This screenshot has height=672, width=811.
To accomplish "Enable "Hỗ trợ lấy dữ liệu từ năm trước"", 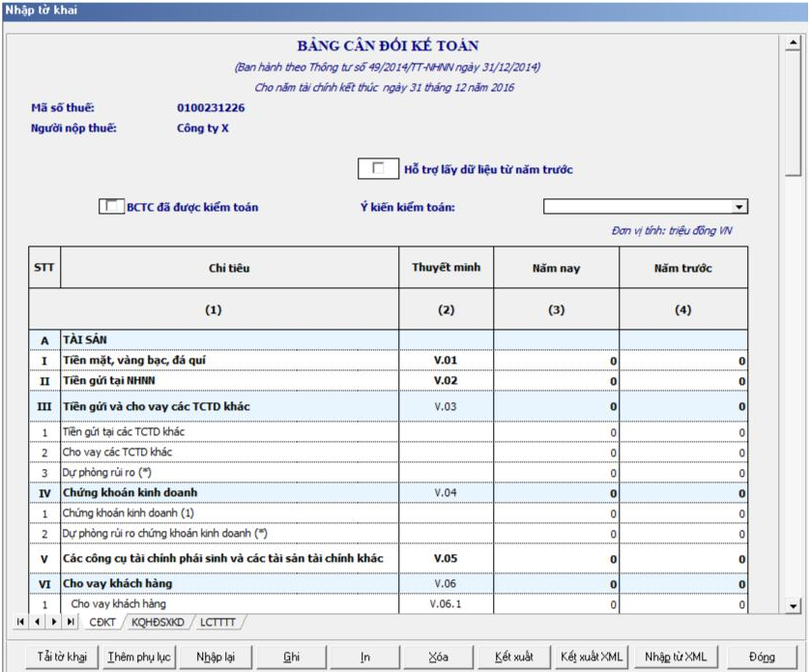I will coord(377,169).
